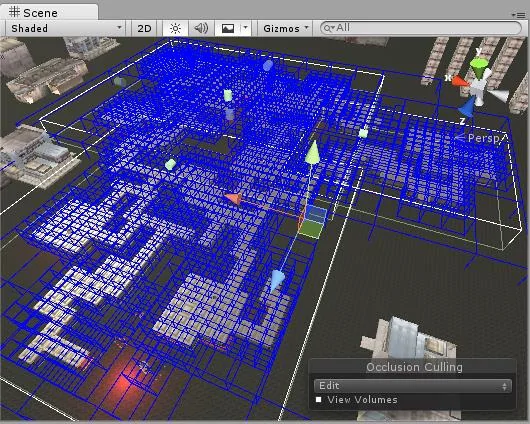The height and width of the screenshot is (424, 530).
Task: Toggle scene audio speaker icon
Action: click(x=201, y=28)
